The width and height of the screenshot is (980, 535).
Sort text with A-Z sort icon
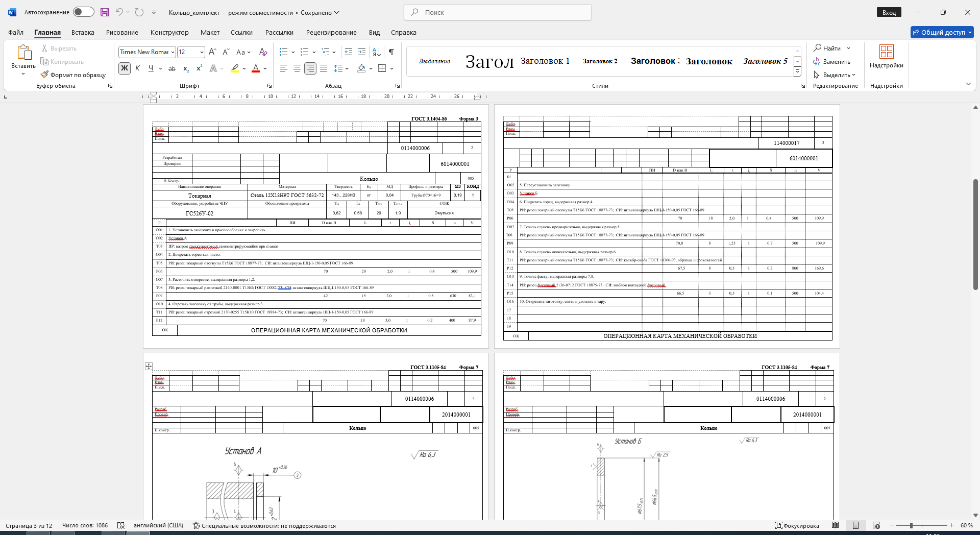[x=377, y=52]
